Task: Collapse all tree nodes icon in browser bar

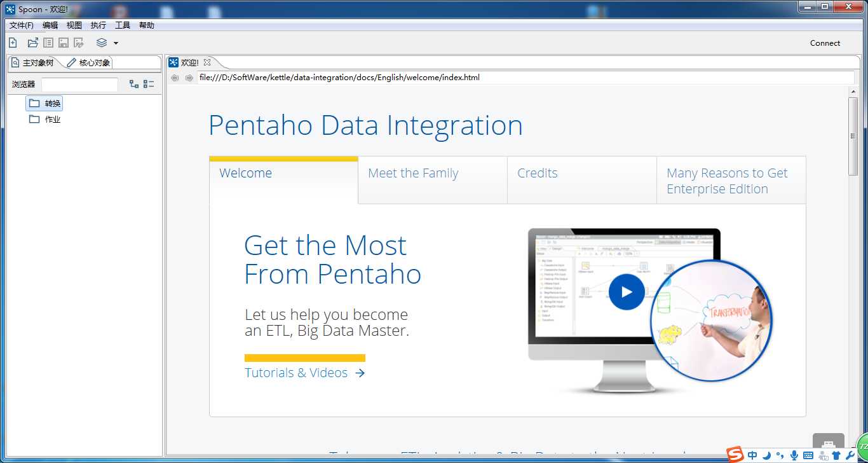Action: pos(149,84)
